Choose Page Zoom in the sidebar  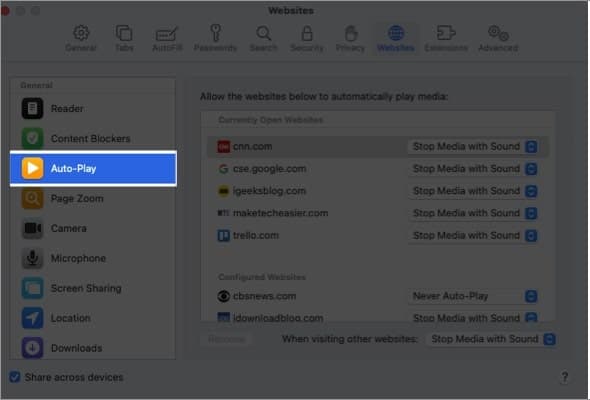coord(93,198)
